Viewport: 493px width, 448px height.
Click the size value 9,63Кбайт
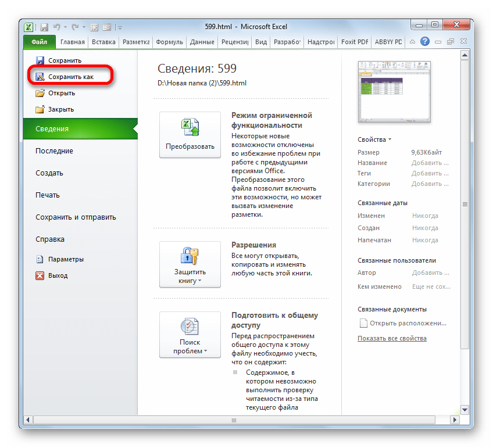(426, 152)
